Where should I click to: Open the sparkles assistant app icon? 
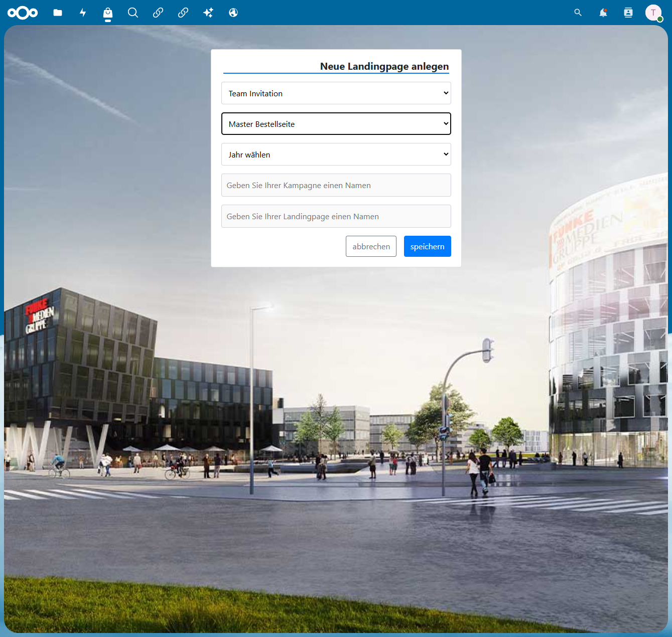(208, 13)
